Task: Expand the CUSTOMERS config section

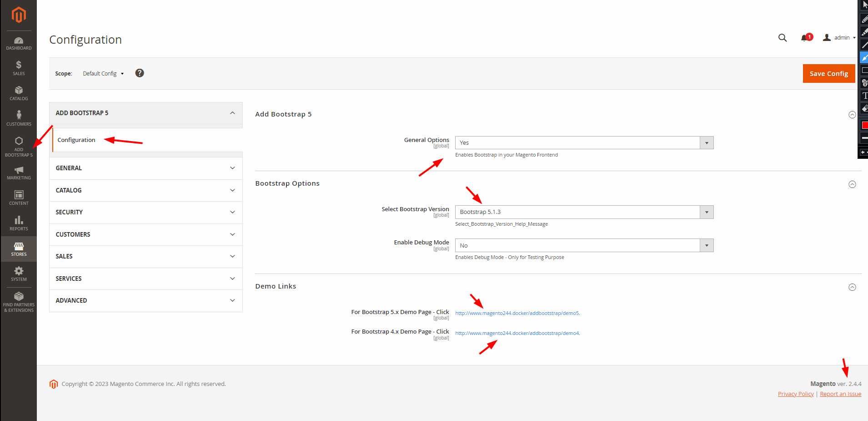Action: click(x=146, y=235)
